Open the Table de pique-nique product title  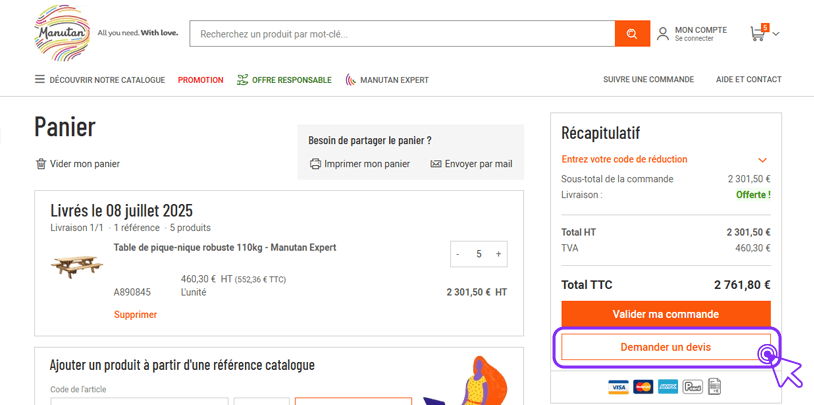pos(225,248)
